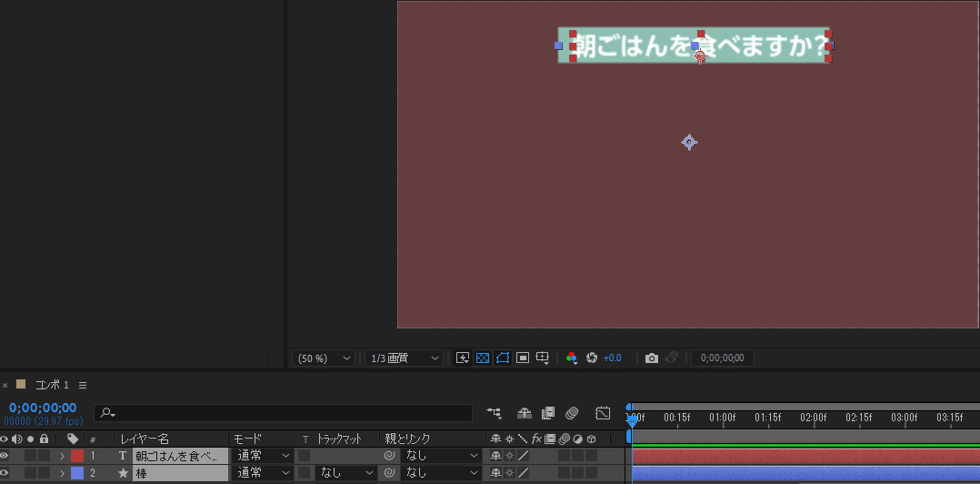Click the frame blend column header icon

[x=550, y=439]
